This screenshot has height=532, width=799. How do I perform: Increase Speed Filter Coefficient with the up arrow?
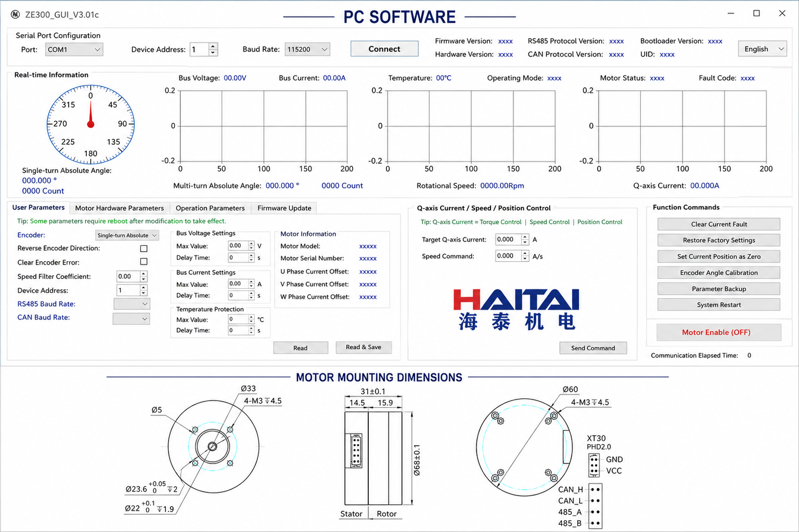point(144,273)
